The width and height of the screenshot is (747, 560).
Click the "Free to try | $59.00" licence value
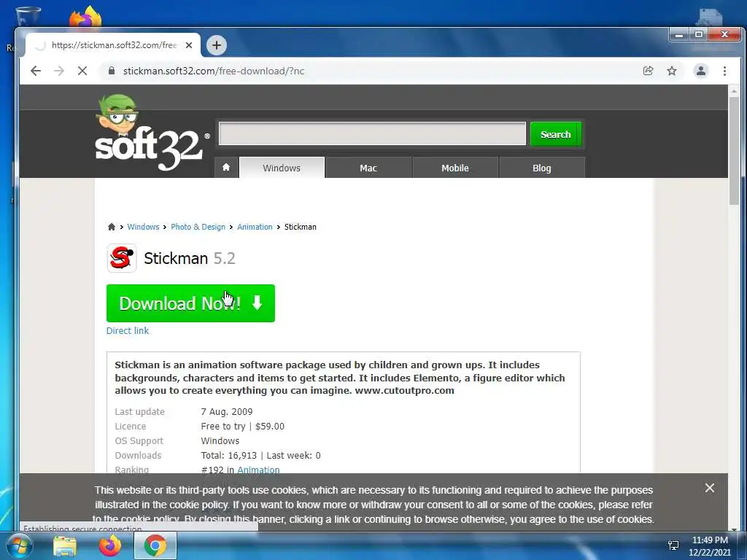242,426
